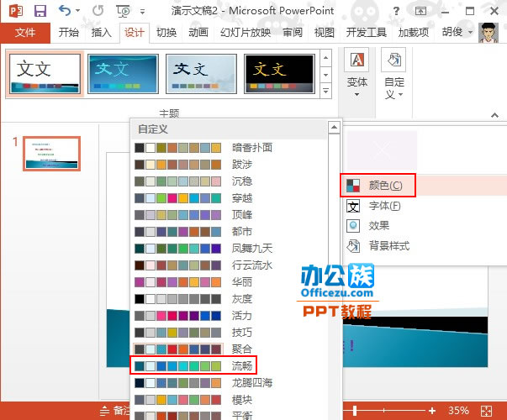Image resolution: width=507 pixels, height=420 pixels.
Task: Open the 开发工具 ribbon tab
Action: pos(367,33)
